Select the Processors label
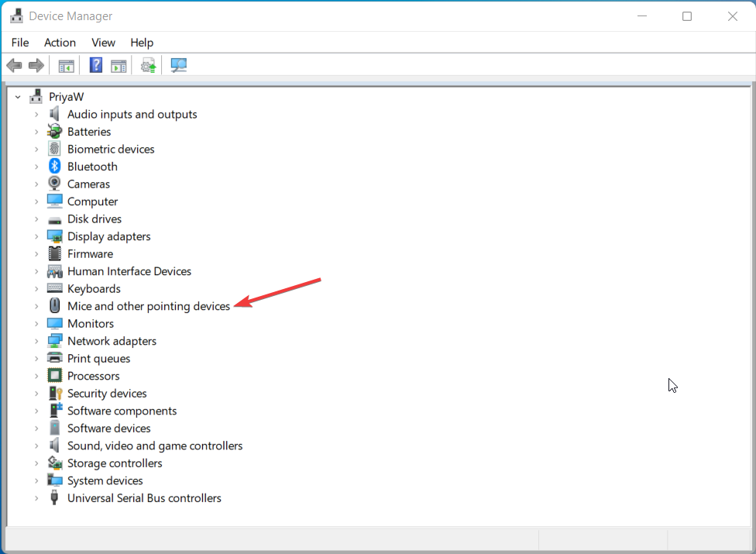Screen dimensions: 756x554 click(x=94, y=376)
